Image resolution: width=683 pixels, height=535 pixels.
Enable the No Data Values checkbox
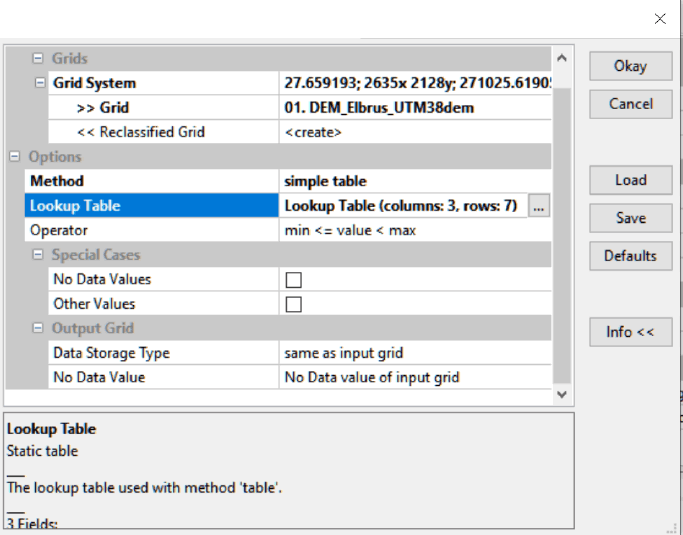(294, 280)
